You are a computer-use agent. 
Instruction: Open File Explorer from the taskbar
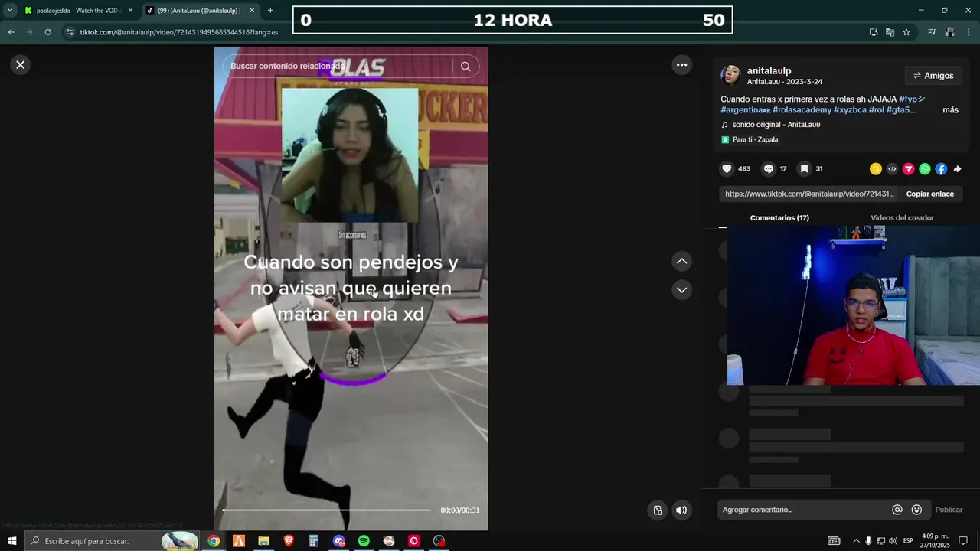[263, 541]
